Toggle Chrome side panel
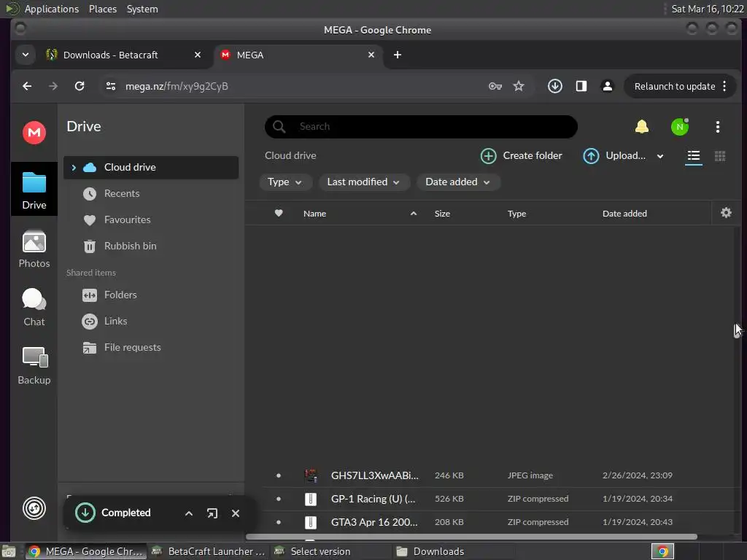The height and width of the screenshot is (560, 747). click(x=581, y=86)
